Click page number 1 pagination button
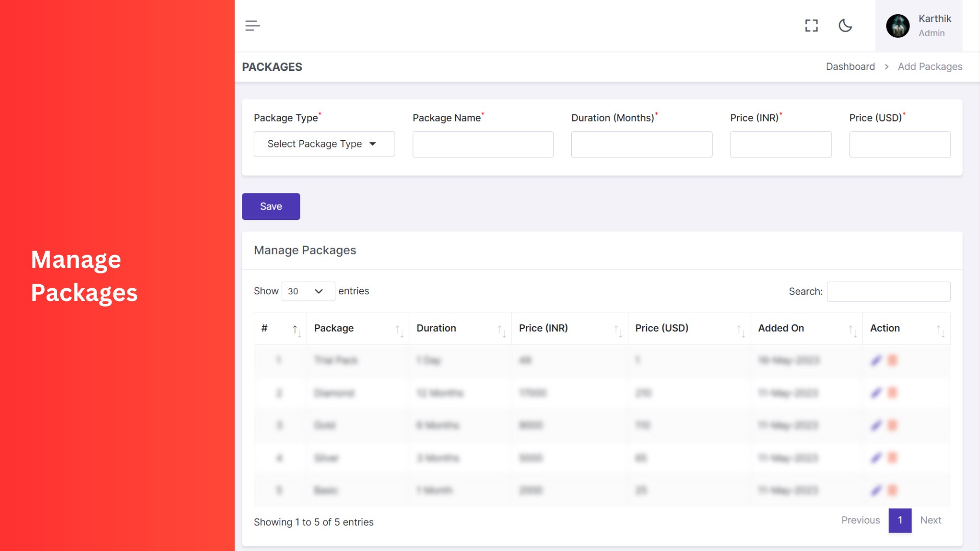Image resolution: width=980 pixels, height=551 pixels. [899, 520]
